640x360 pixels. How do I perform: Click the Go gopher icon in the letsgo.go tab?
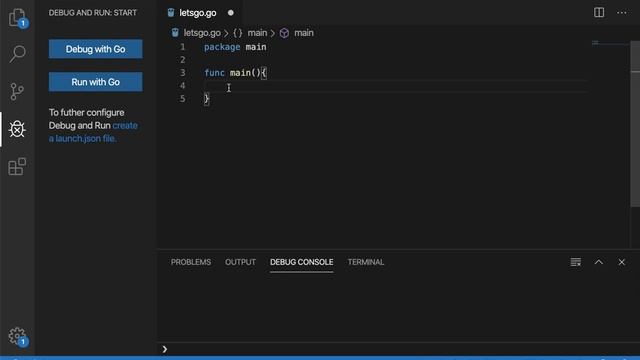(x=171, y=13)
